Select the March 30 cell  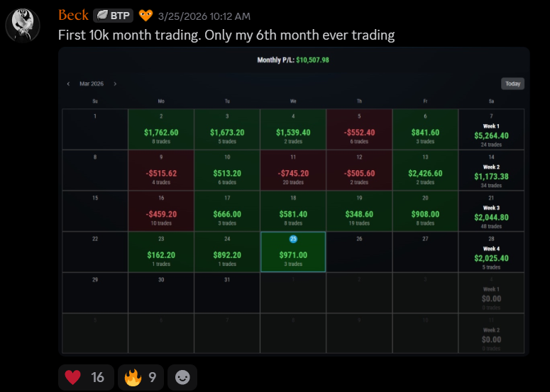click(x=161, y=293)
